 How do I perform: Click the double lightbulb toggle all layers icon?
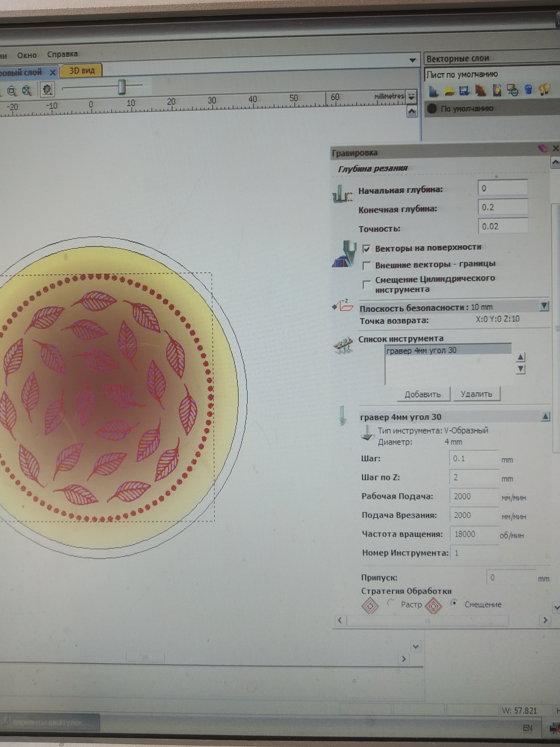point(544,89)
